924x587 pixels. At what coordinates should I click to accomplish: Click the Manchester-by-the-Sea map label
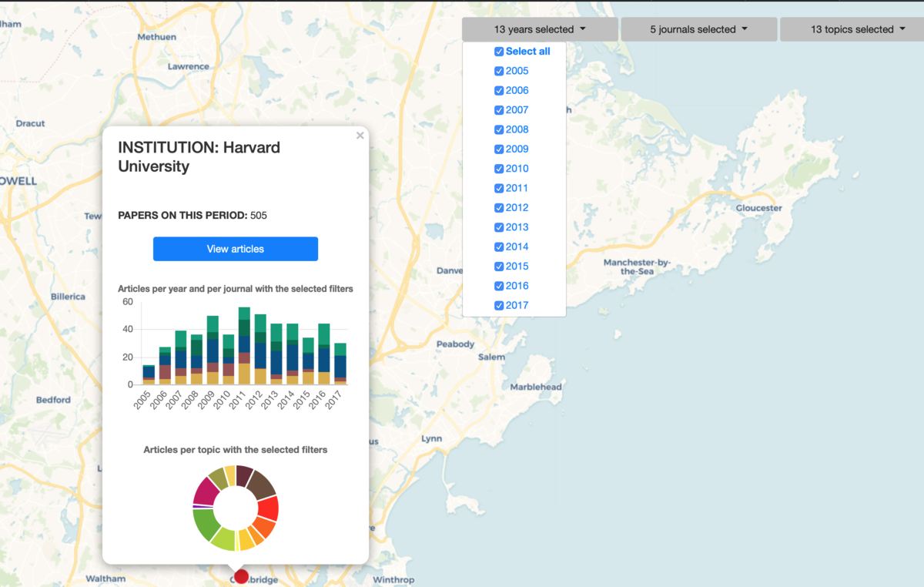point(637,267)
